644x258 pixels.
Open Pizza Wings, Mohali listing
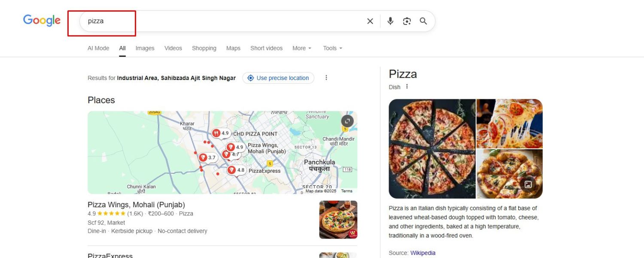(136, 205)
